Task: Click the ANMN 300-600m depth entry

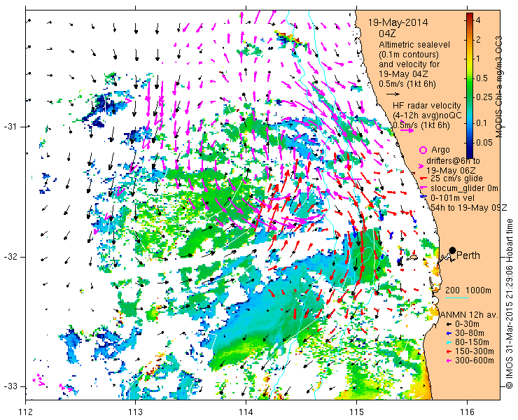Action: click(x=474, y=360)
